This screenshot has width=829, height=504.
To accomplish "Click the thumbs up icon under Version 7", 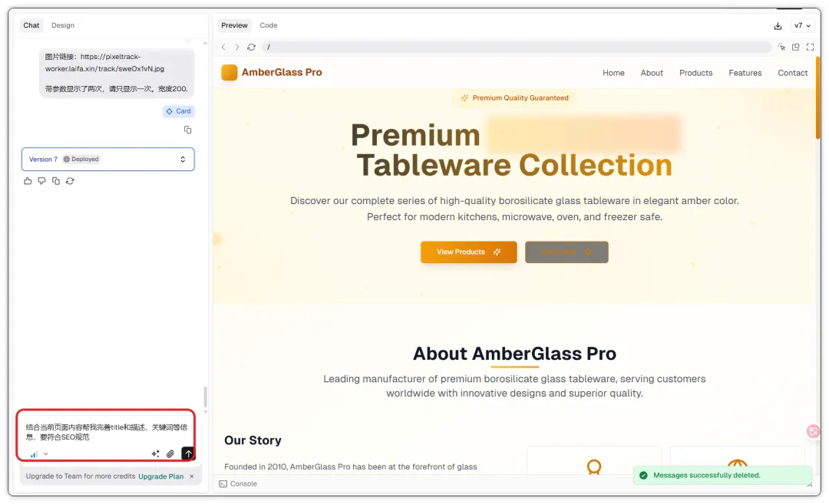I will point(28,181).
